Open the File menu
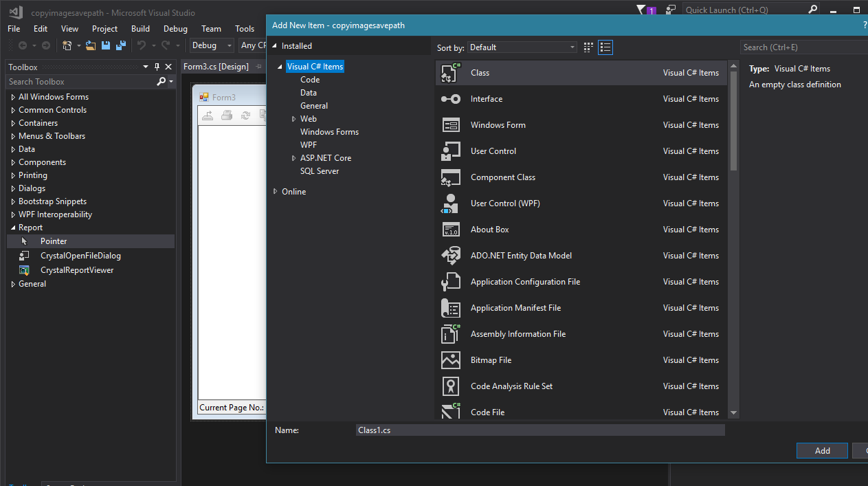 [x=14, y=29]
